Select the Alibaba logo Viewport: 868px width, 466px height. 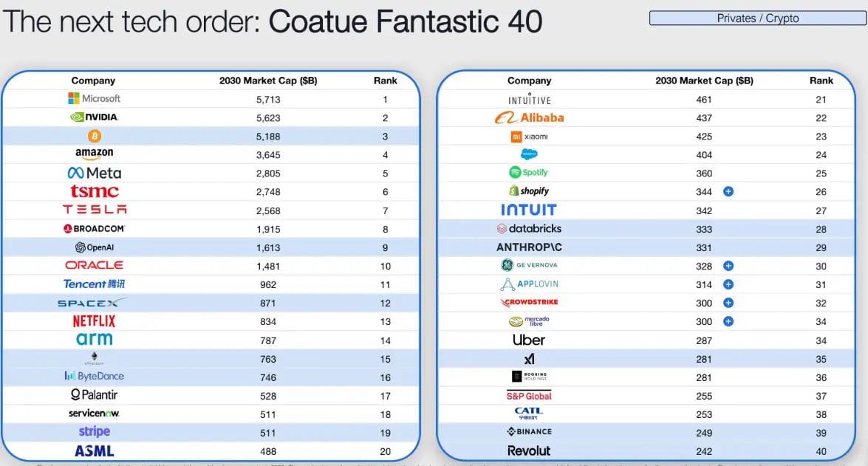click(x=529, y=117)
